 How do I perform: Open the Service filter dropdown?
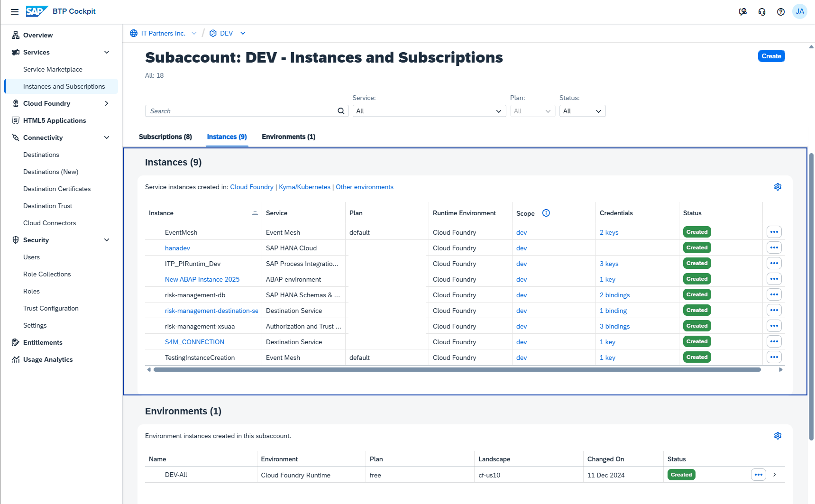[x=429, y=111]
